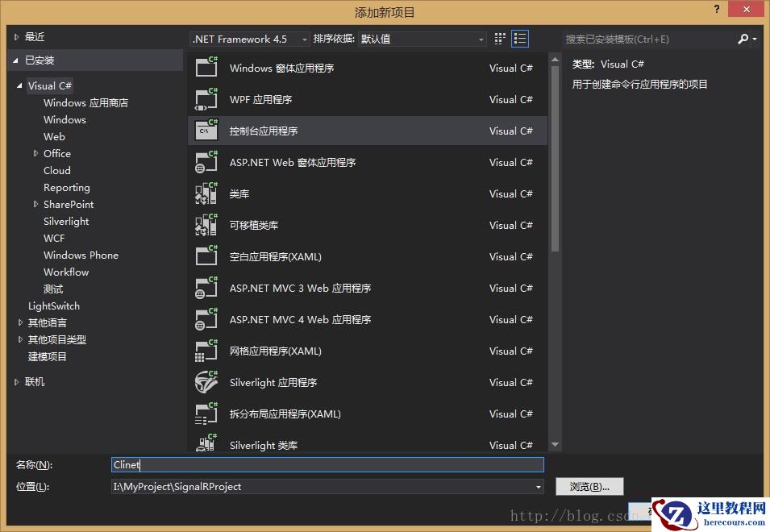Select the Silverlight 应用程序 template
Image resolution: width=770 pixels, height=532 pixels.
(x=323, y=382)
